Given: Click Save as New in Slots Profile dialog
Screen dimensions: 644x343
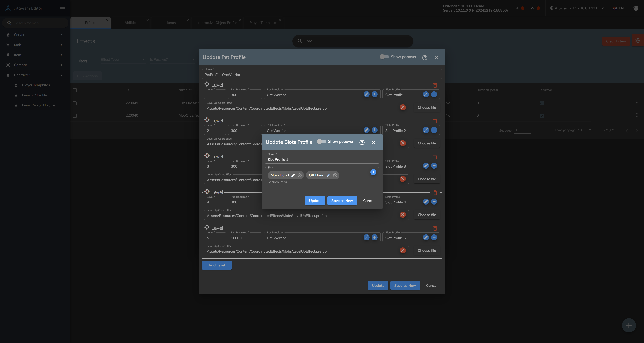Looking at the screenshot, I should [x=342, y=201].
